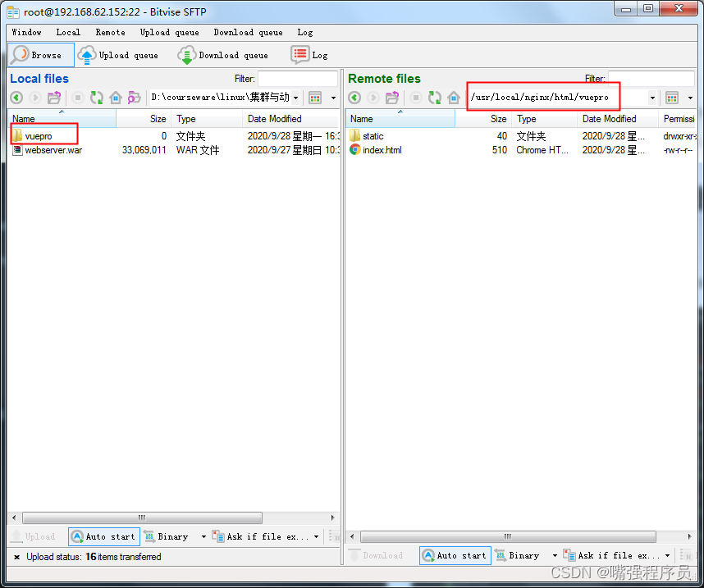
Task: Dismiss upload status message with X
Action: click(x=16, y=557)
